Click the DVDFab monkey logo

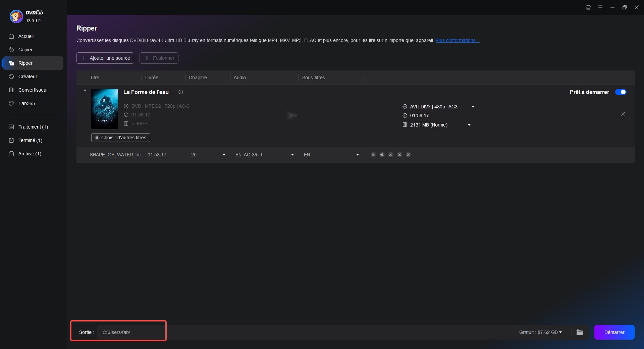[16, 16]
